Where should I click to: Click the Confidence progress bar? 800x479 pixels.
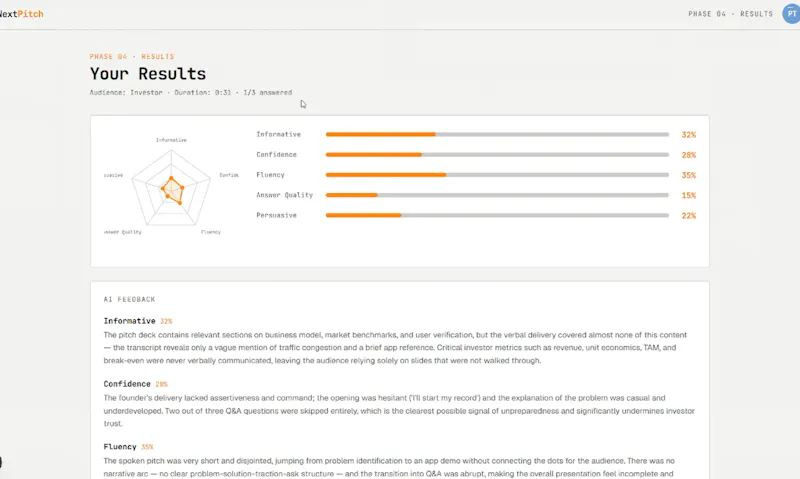[x=497, y=155]
